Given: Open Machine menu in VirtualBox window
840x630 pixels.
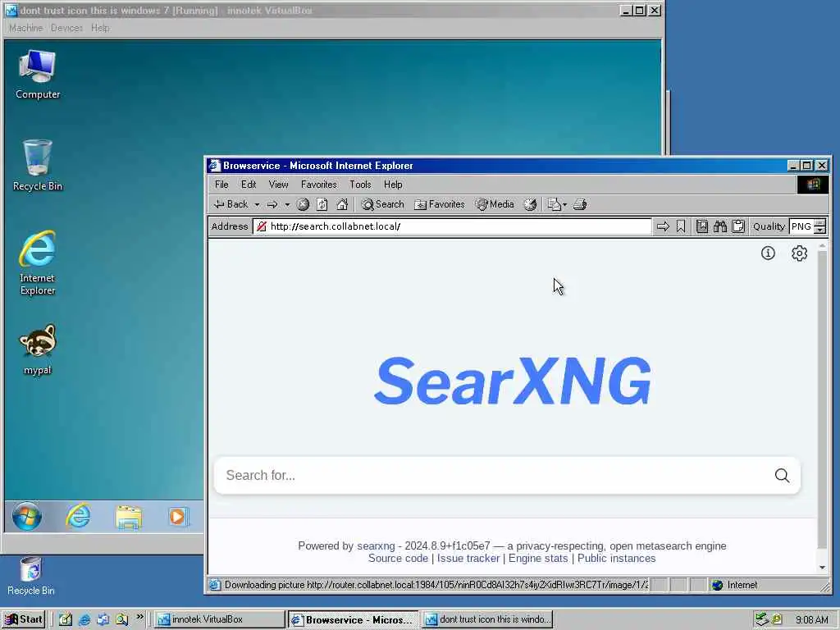Looking at the screenshot, I should tap(25, 28).
